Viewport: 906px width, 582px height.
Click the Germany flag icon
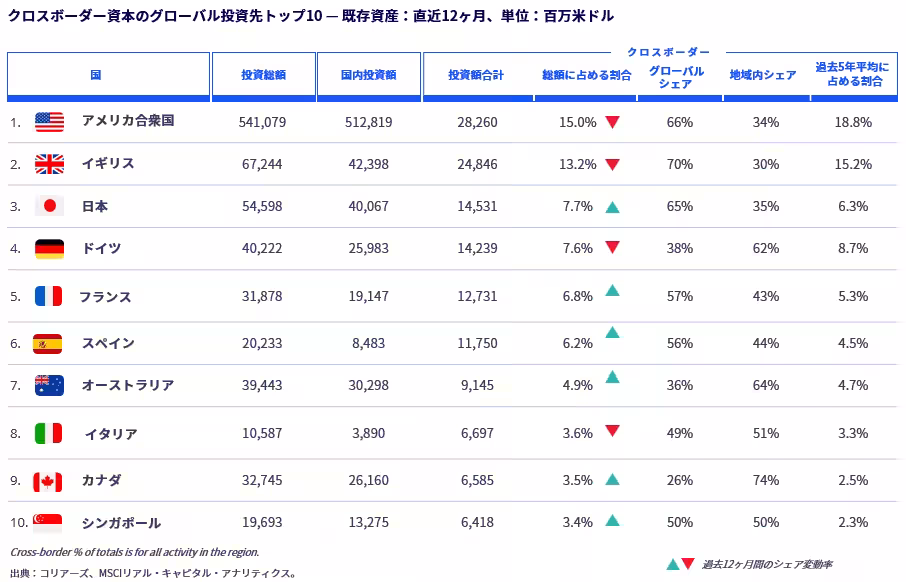(50, 249)
